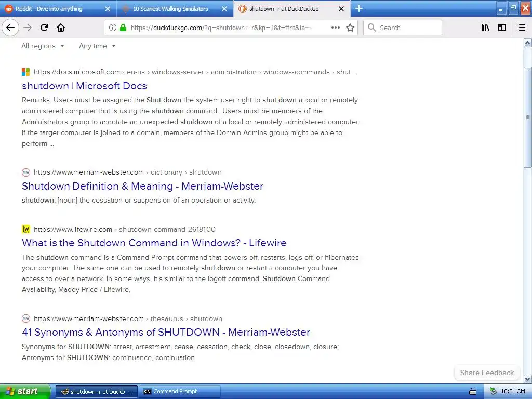This screenshot has width=532, height=399.
Task: Click the 10:31 AM clock
Action: point(513,392)
